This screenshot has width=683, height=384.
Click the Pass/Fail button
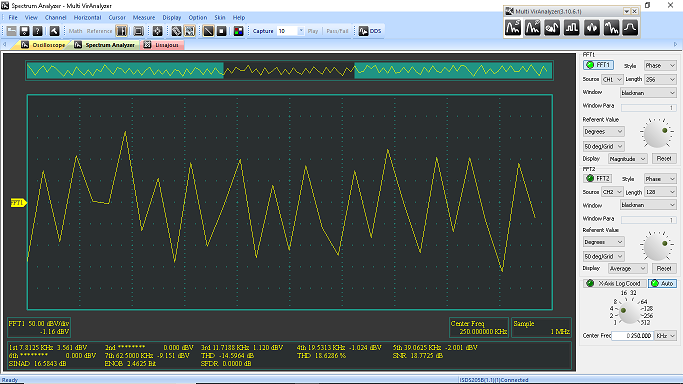click(x=337, y=31)
